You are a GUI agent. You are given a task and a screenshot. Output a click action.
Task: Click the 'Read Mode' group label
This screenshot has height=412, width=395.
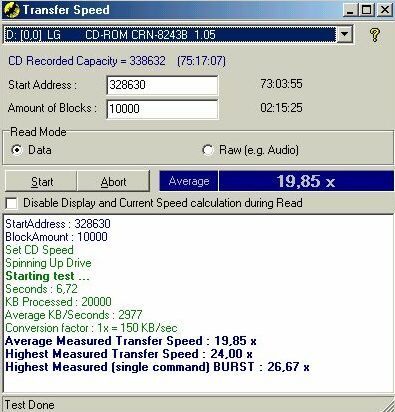pyautogui.click(x=38, y=132)
